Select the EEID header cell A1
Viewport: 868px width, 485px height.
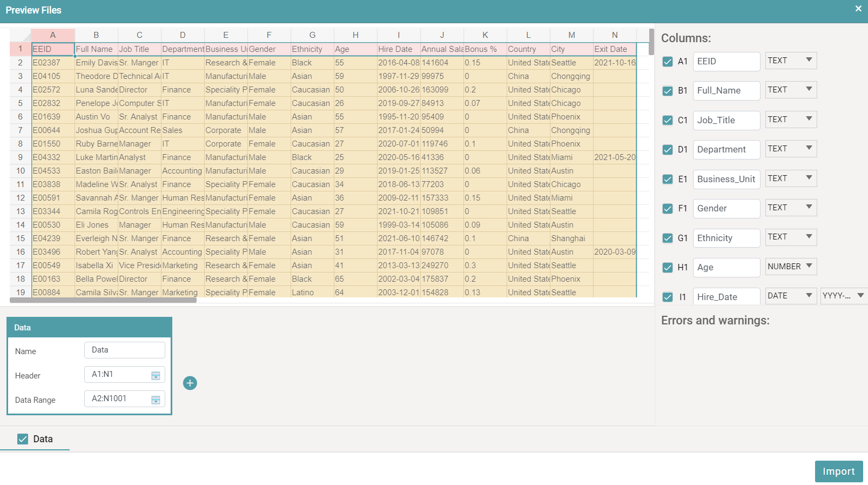click(53, 49)
